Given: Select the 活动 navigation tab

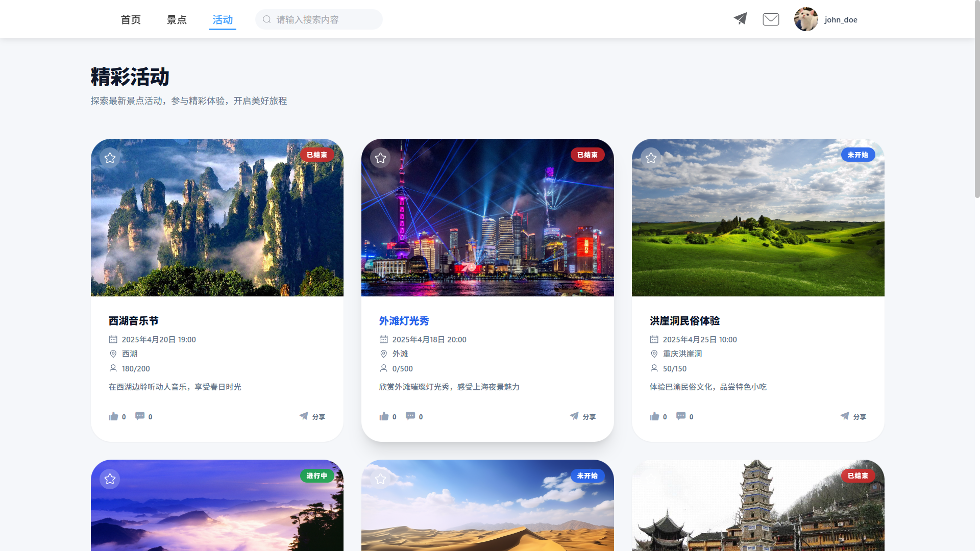Looking at the screenshot, I should pyautogui.click(x=223, y=20).
